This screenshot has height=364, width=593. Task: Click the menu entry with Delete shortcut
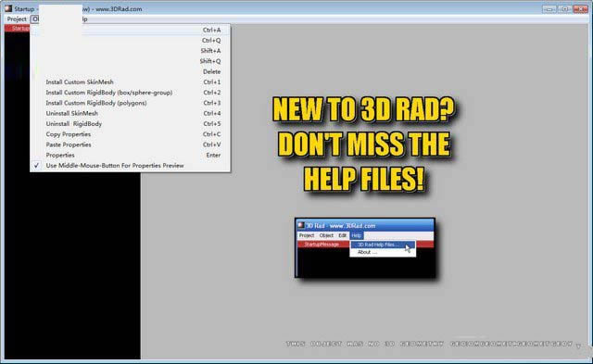click(130, 72)
